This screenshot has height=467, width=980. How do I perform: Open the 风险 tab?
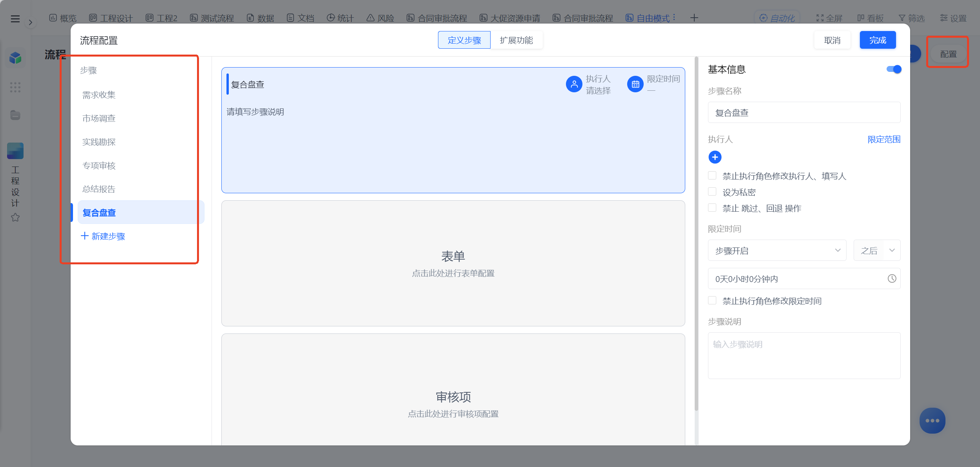(x=380, y=18)
